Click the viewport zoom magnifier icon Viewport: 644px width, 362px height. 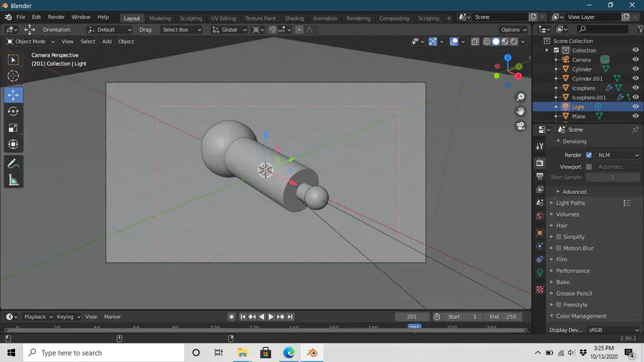coord(520,97)
